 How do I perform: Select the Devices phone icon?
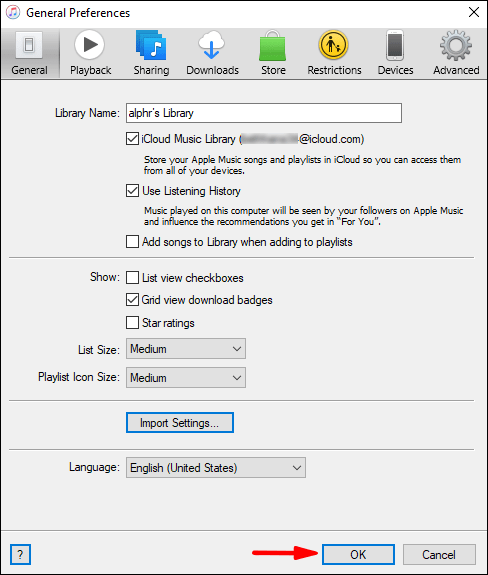pos(395,45)
